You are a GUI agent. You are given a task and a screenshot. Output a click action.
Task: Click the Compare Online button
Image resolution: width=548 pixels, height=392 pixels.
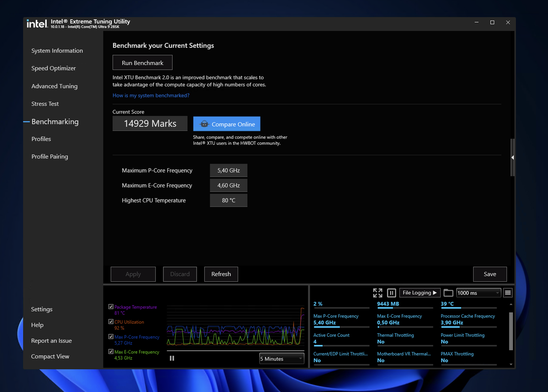coord(227,124)
